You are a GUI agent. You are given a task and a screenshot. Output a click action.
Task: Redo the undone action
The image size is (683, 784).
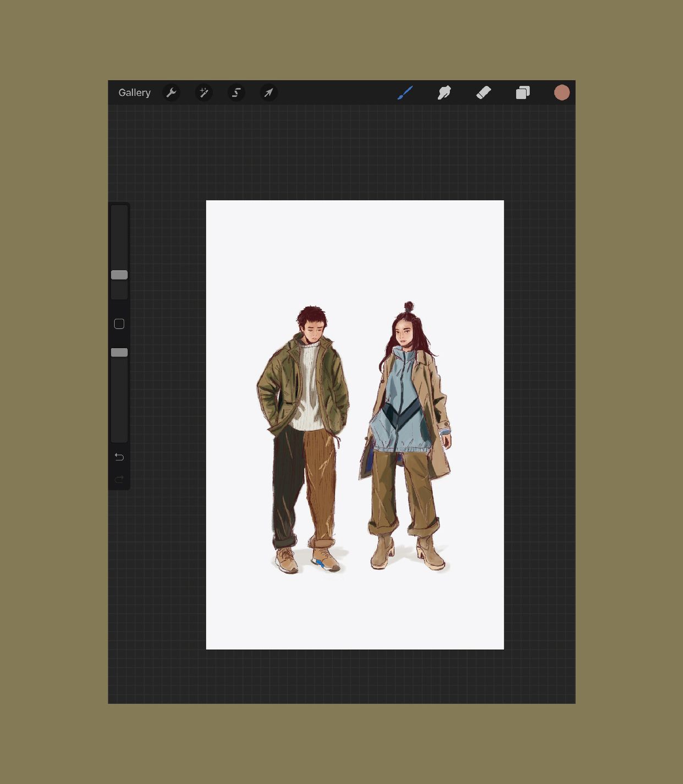[119, 479]
